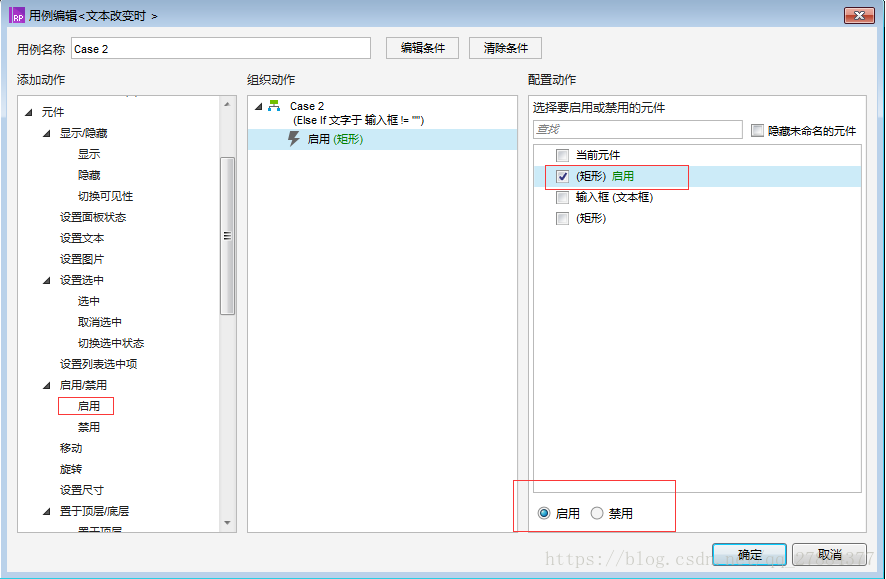886x579 pixels.
Task: Collapse the 设置选中 group
Action: point(47,280)
